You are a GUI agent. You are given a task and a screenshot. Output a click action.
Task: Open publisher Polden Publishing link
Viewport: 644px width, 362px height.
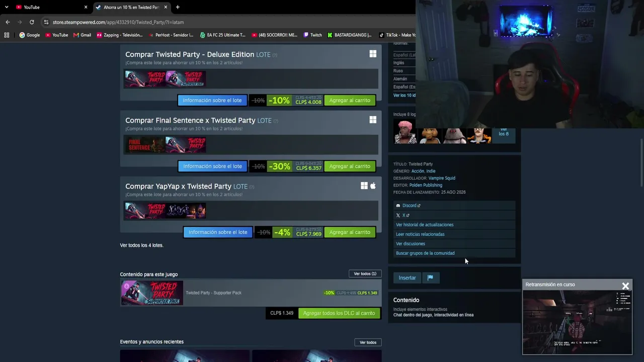point(426,185)
